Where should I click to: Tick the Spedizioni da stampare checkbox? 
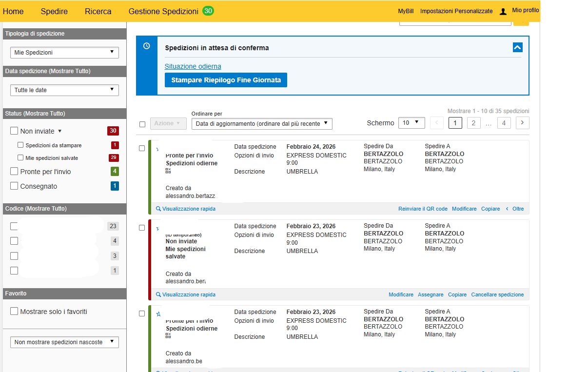coord(20,145)
